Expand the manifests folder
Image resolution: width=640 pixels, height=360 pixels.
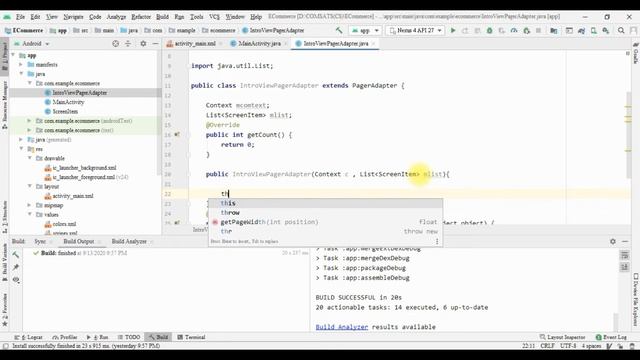coord(21,64)
